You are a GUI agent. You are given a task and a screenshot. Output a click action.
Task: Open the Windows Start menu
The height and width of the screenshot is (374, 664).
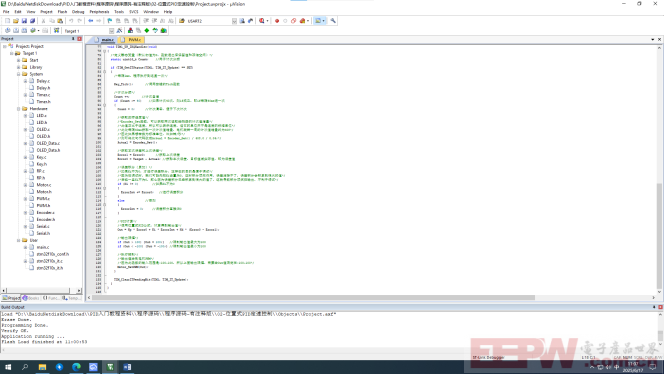pyautogui.click(x=8, y=367)
